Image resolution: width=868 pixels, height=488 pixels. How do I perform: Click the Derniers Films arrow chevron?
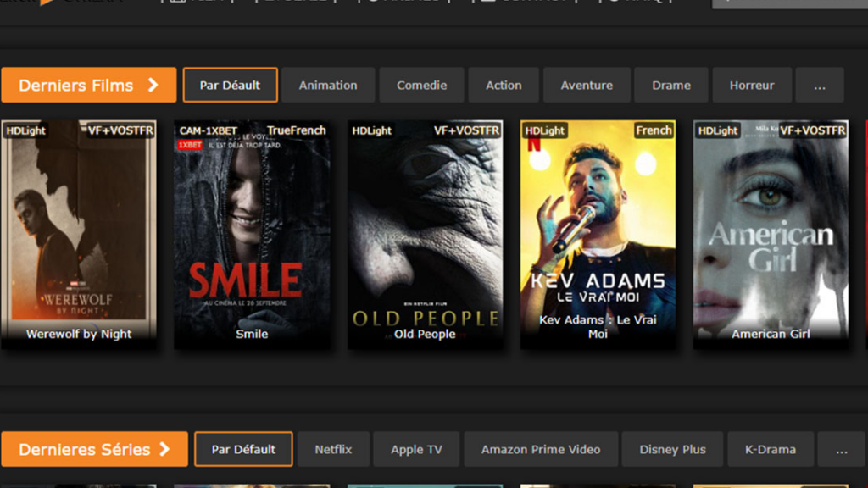[x=153, y=86]
